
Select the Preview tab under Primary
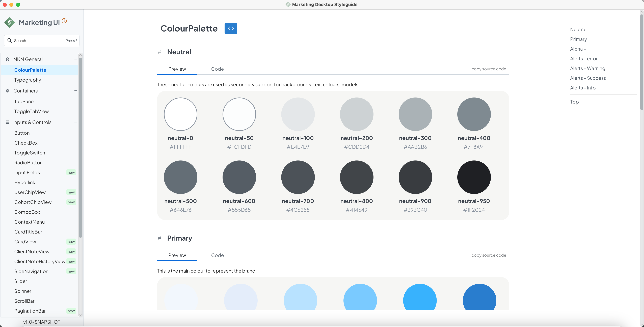coord(177,255)
